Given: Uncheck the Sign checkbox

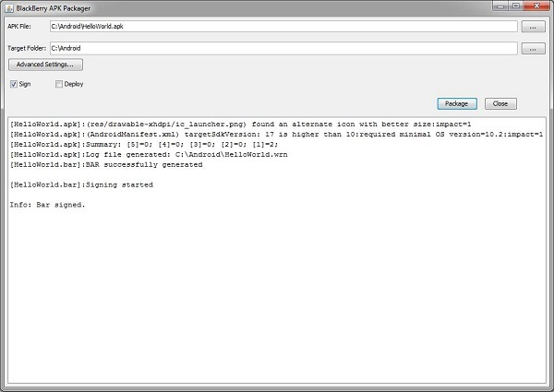Looking at the screenshot, I should pos(14,84).
